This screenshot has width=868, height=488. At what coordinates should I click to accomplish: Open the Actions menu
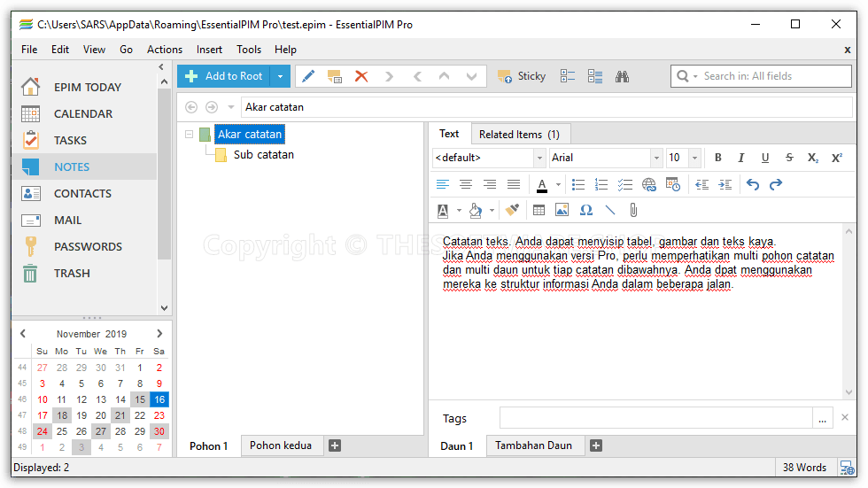(x=165, y=50)
